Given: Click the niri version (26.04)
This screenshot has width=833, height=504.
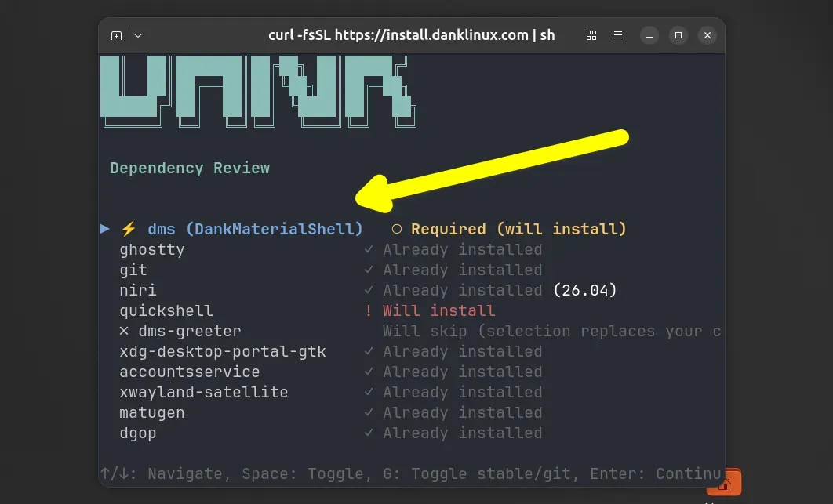Looking at the screenshot, I should coord(585,291).
